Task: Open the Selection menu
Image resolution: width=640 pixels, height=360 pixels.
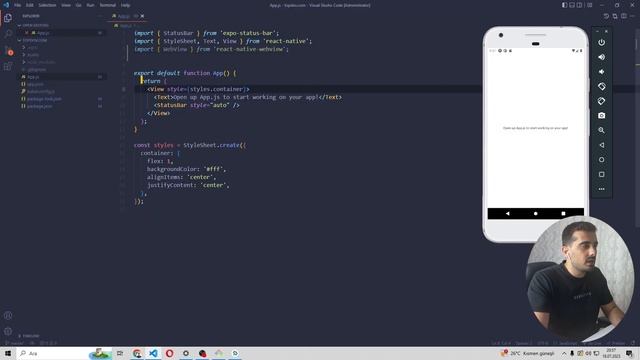Action: pos(47,5)
